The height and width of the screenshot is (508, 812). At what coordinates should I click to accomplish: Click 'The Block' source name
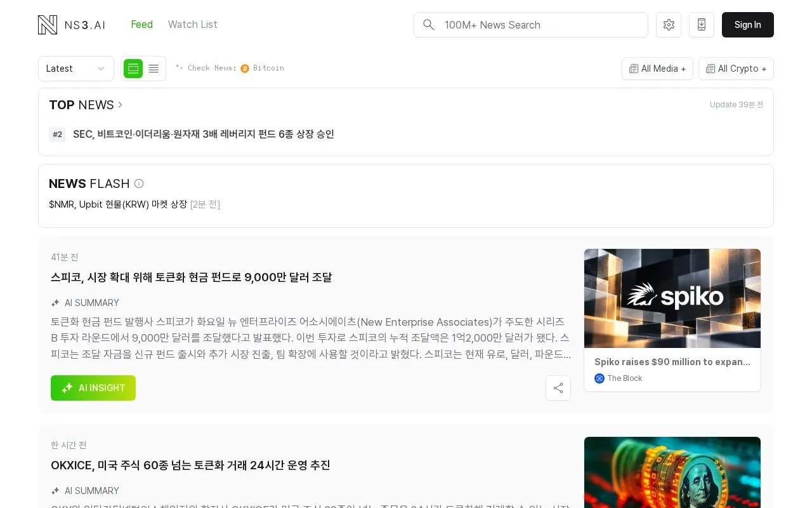[x=625, y=378]
